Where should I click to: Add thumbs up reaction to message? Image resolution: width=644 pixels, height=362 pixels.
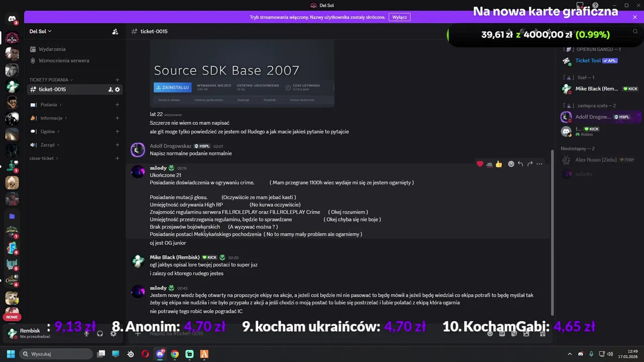click(x=499, y=164)
